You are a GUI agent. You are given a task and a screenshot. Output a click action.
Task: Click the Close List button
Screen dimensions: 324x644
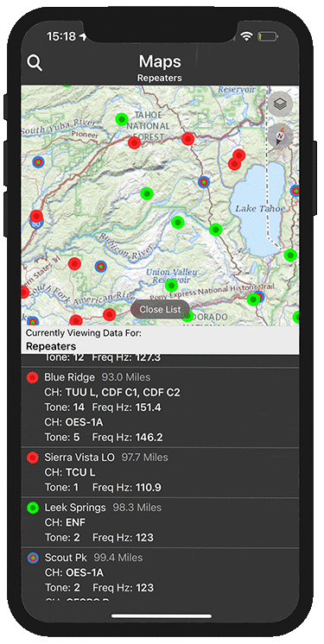click(x=160, y=309)
